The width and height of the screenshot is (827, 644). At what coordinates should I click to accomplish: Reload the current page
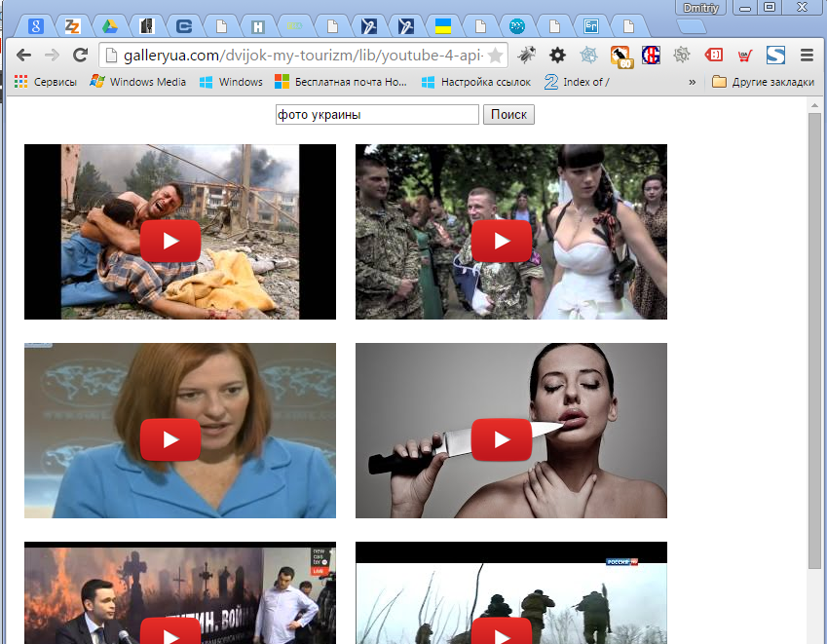pos(80,55)
